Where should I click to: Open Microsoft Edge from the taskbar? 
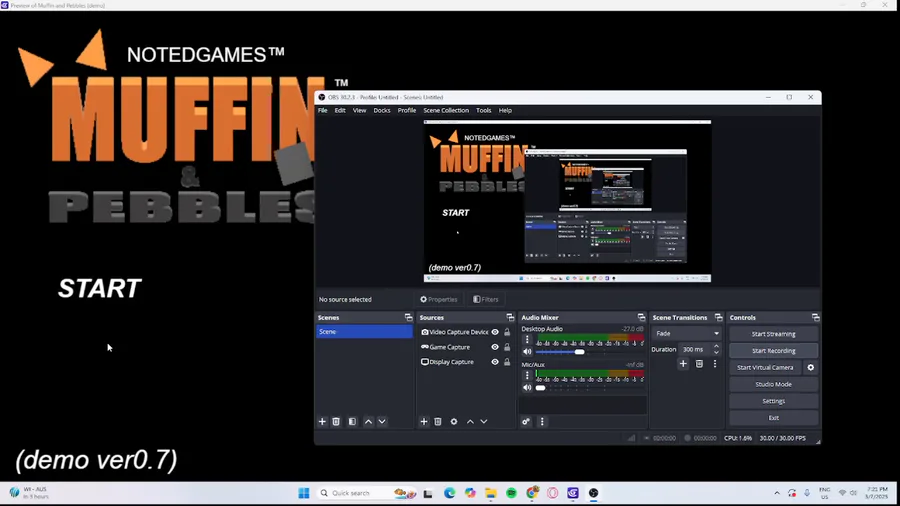coord(449,493)
